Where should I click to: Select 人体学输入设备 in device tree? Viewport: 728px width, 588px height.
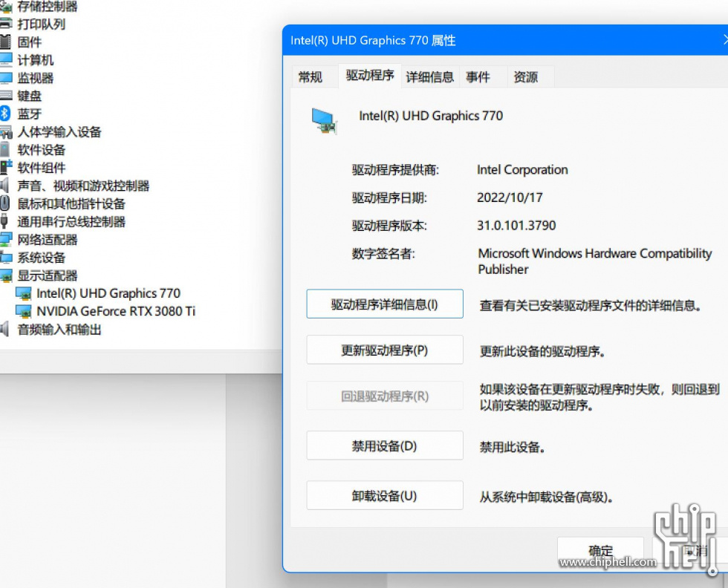click(59, 132)
